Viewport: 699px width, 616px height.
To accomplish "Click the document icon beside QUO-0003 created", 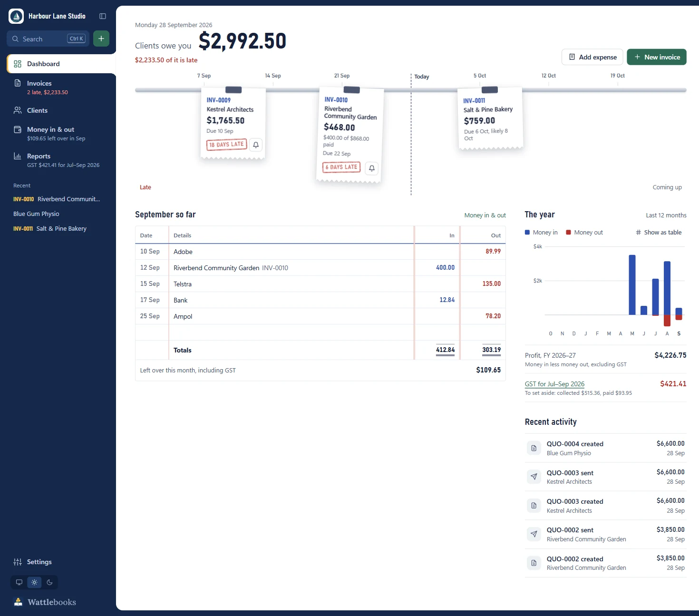I will click(534, 505).
